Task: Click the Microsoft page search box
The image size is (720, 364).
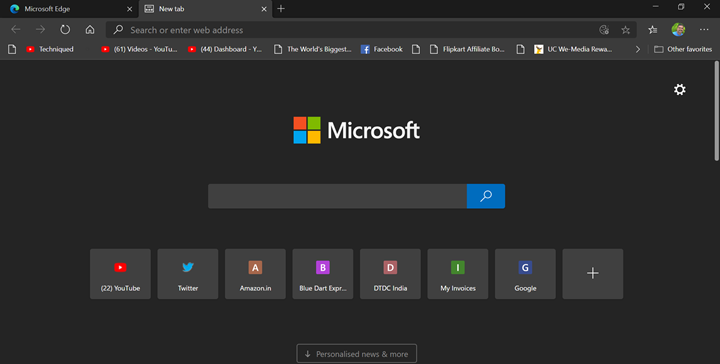Action: tap(338, 196)
